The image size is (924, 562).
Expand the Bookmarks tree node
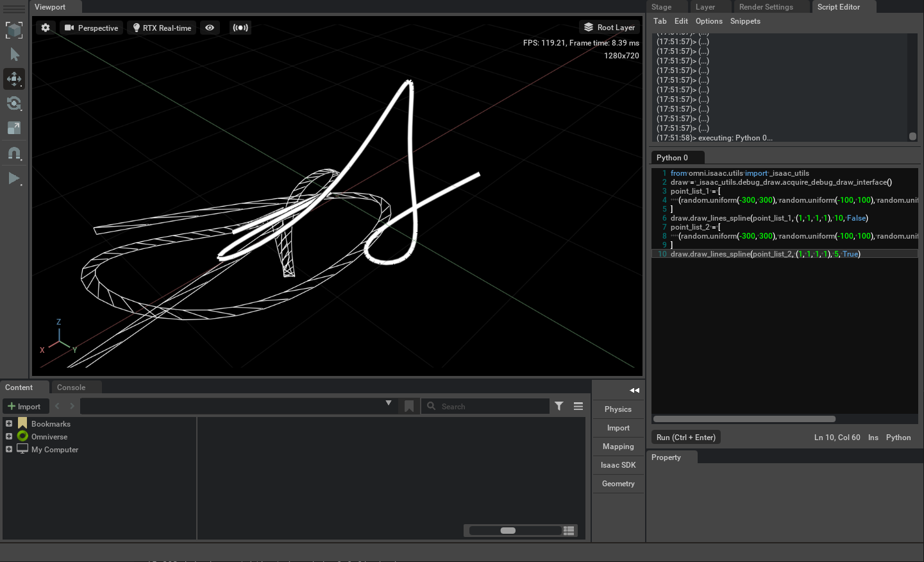9,423
